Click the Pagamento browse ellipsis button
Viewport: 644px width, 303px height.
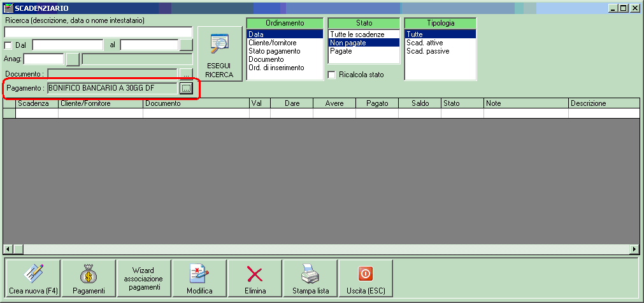click(x=186, y=88)
